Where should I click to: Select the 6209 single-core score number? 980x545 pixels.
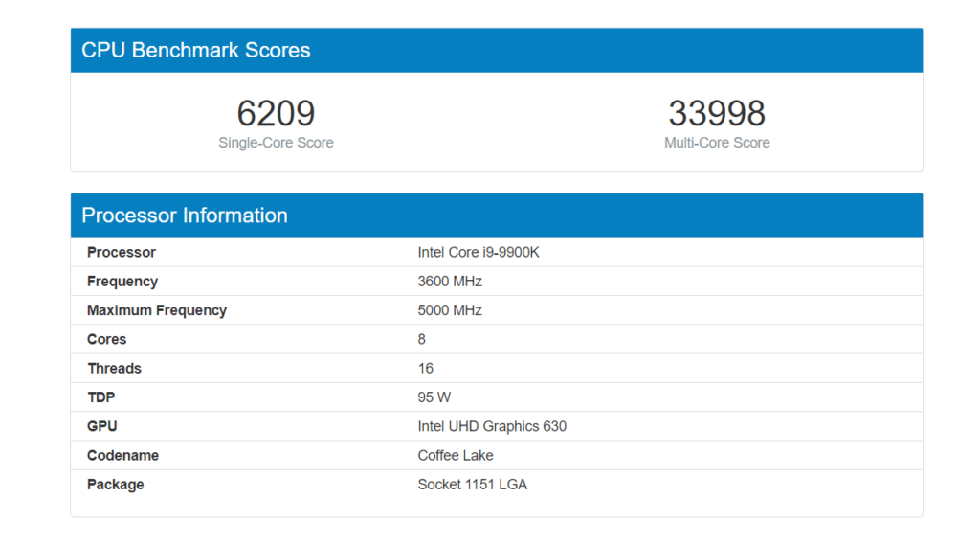tap(276, 114)
